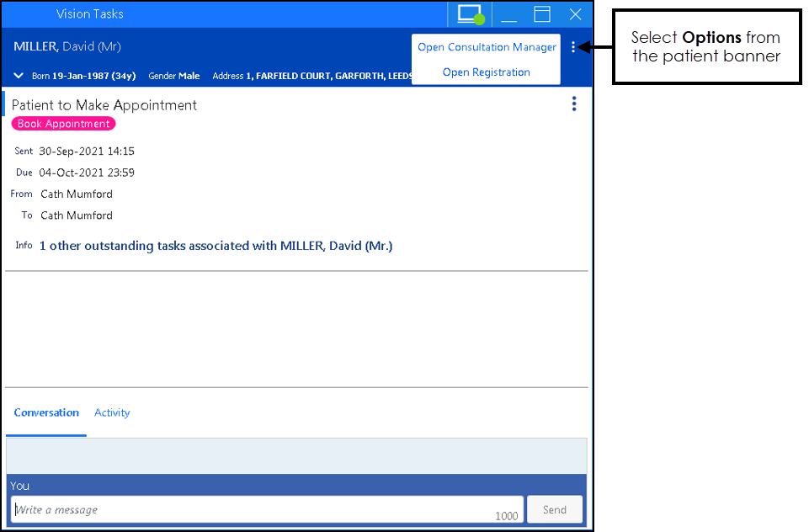The height and width of the screenshot is (532, 809).
Task: Select Open Consultation Manager
Action: (487, 47)
